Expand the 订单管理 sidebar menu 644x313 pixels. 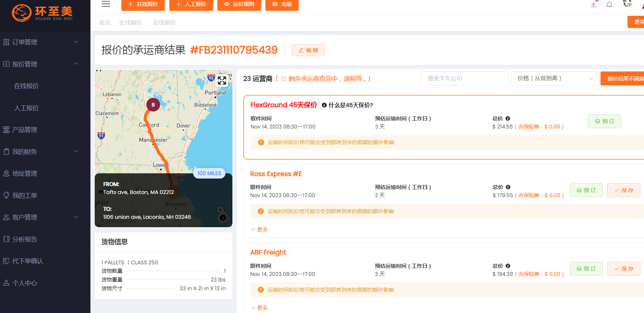41,42
